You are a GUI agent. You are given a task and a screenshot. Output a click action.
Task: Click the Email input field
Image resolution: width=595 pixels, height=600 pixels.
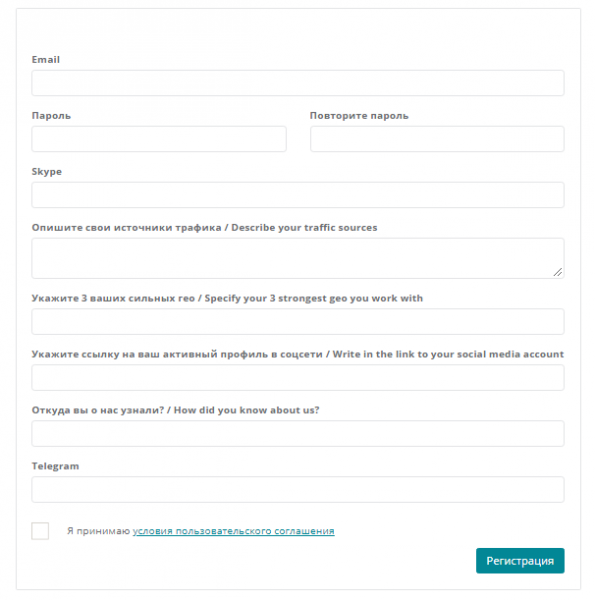point(298,83)
